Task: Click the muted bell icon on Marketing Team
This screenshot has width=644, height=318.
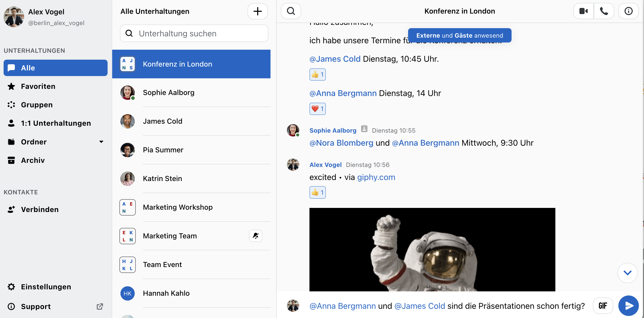Action: click(256, 236)
